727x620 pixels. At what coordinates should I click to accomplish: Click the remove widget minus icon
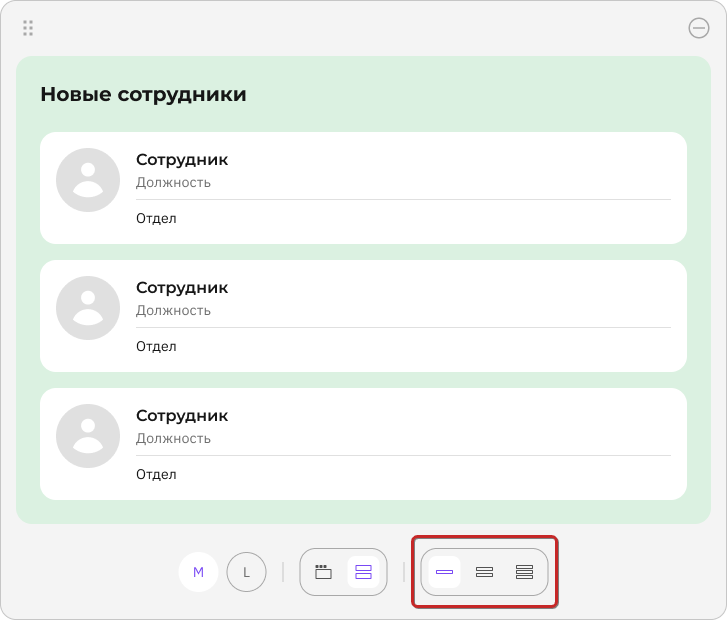(x=699, y=28)
